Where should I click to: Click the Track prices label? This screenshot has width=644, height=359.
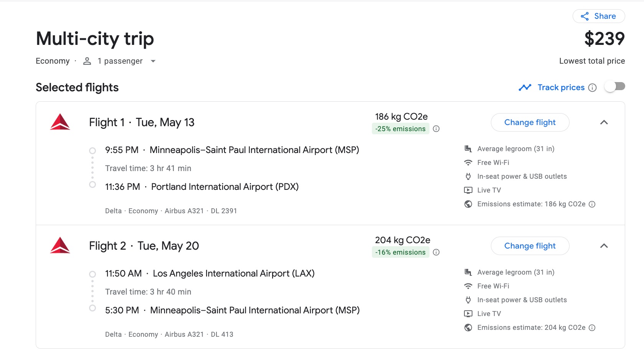pyautogui.click(x=561, y=87)
